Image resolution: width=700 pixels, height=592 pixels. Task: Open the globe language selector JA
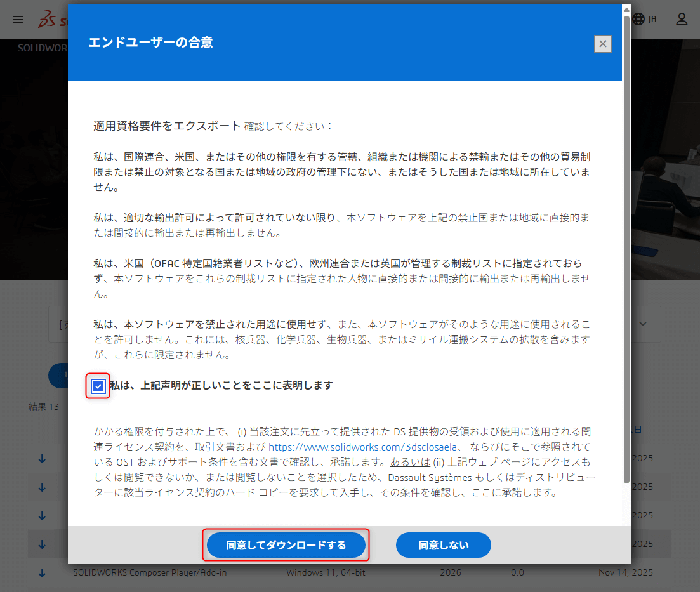pyautogui.click(x=645, y=19)
